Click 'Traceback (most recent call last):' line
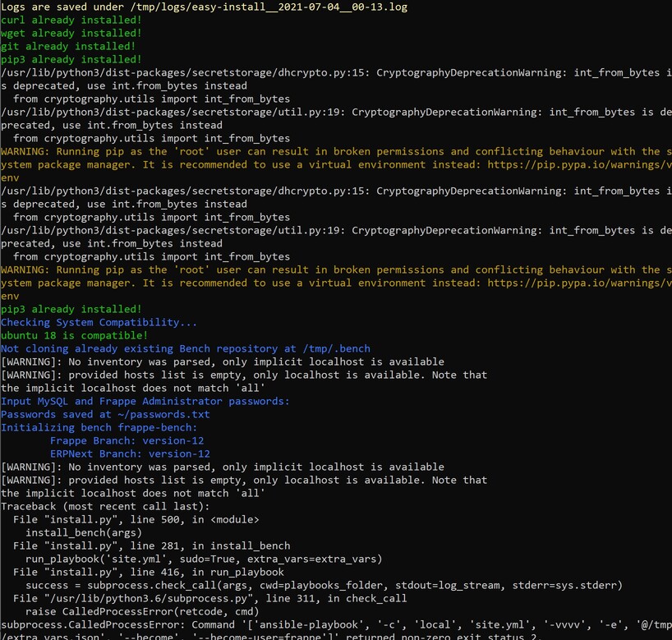 coord(105,506)
